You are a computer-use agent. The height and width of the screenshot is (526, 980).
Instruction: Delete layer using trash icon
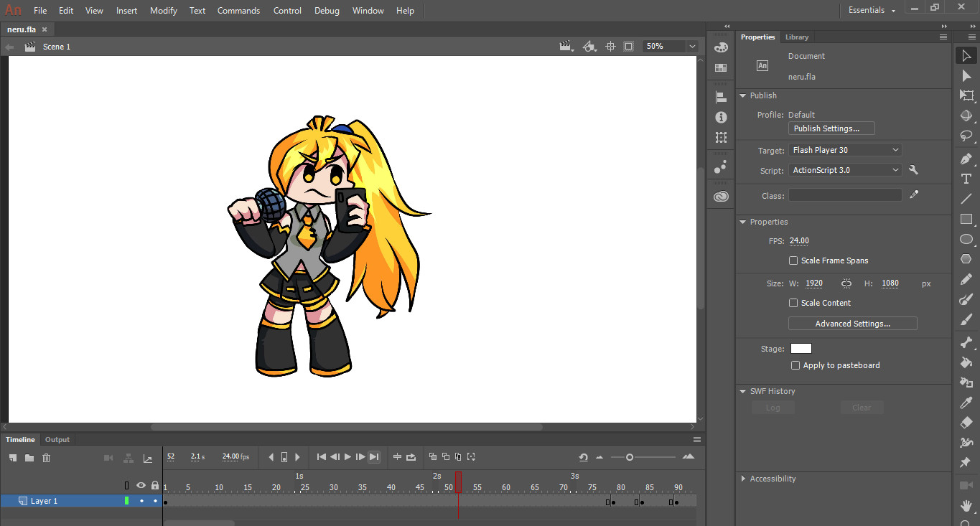[47, 458]
